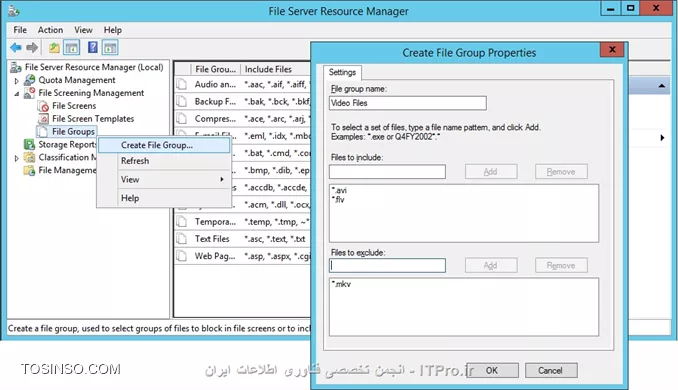Click the File Screening Management icon
The width and height of the screenshot is (678, 390).
[x=29, y=93]
